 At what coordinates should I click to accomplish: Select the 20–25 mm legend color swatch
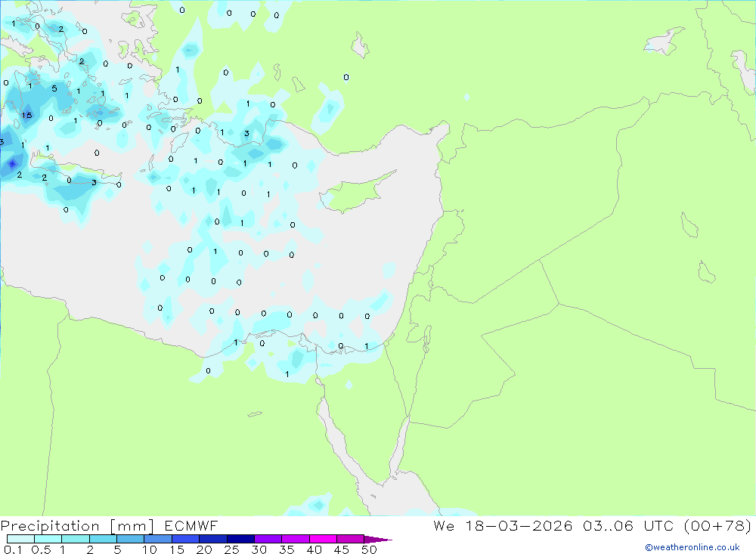point(213,539)
